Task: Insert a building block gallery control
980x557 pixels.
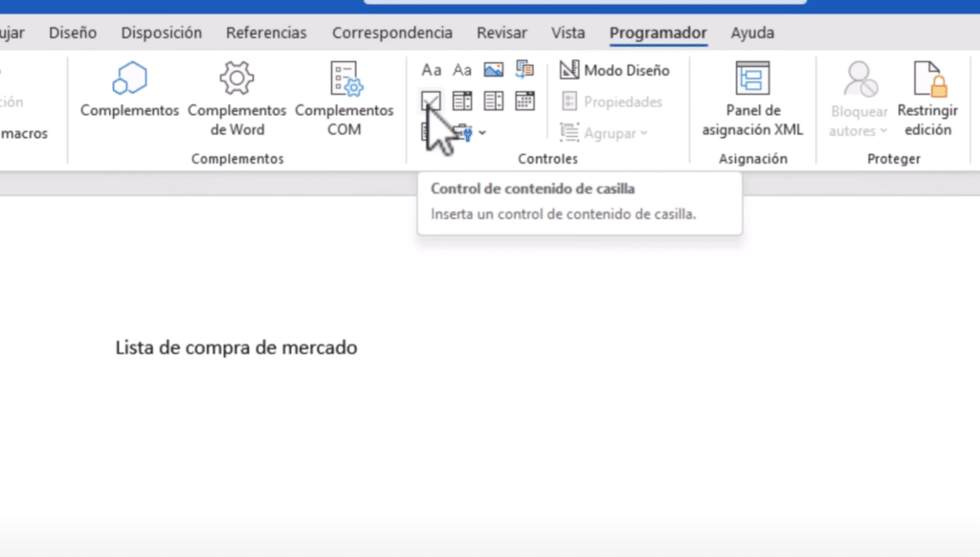Action: (524, 69)
